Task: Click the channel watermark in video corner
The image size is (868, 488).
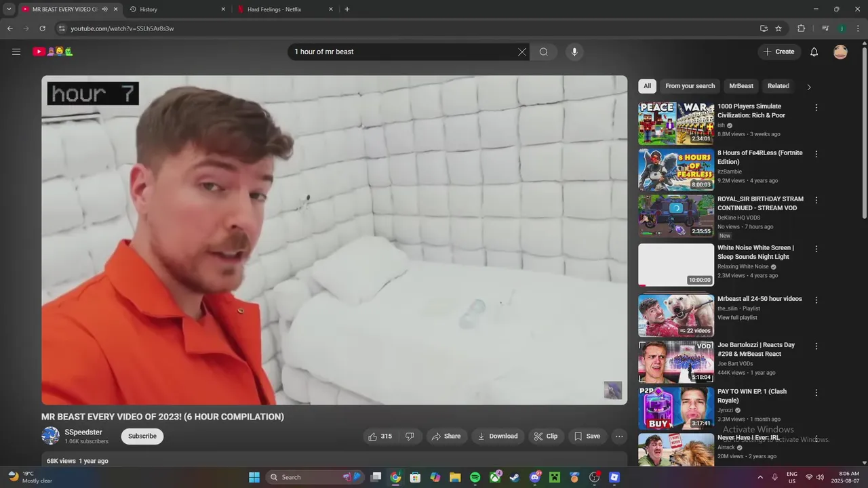Action: coord(613,390)
